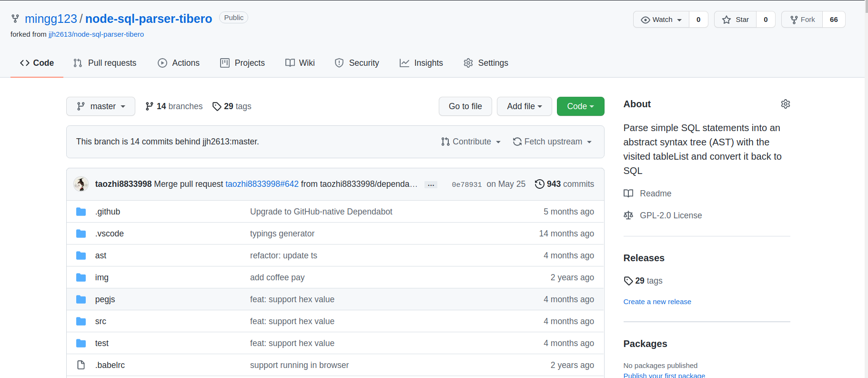
Task: Open the master branch dropdown
Action: point(101,106)
